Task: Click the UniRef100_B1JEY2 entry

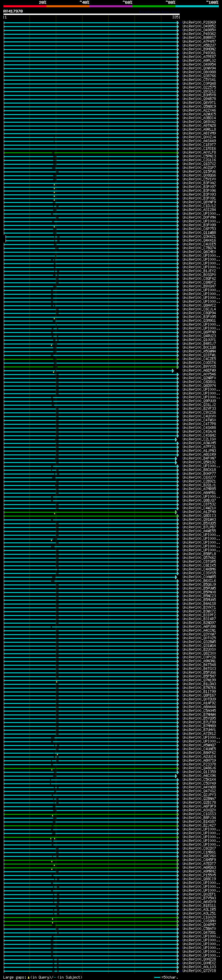Action: 199,271
